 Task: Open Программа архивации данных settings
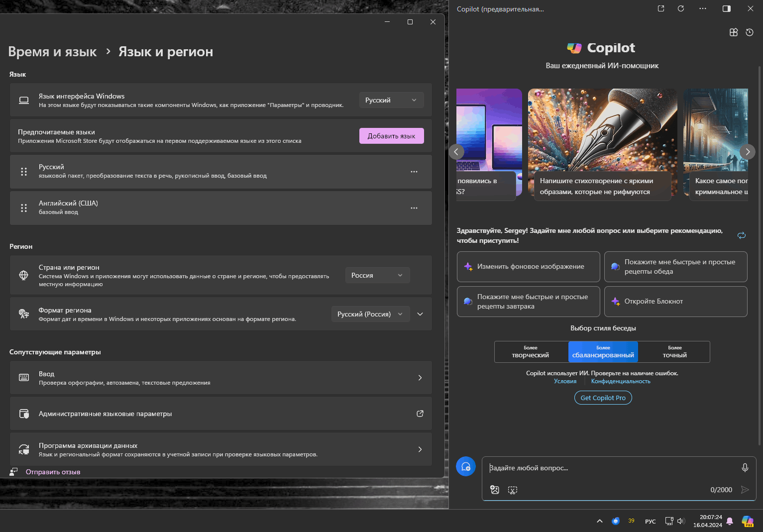coord(221,449)
